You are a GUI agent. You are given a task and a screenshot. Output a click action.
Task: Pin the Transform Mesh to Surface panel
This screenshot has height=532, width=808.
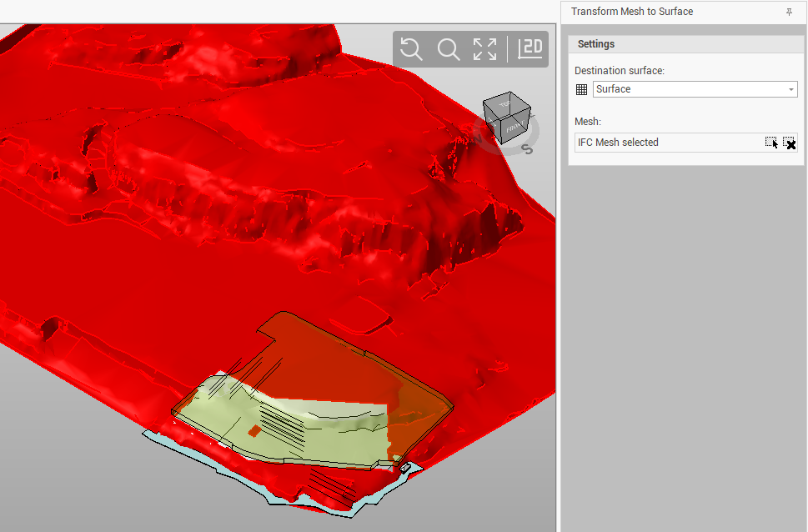789,13
